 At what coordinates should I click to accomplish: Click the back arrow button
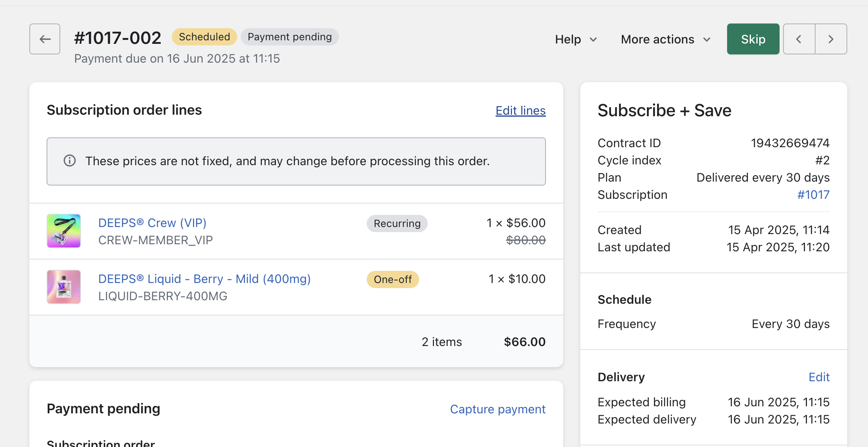pos(45,39)
